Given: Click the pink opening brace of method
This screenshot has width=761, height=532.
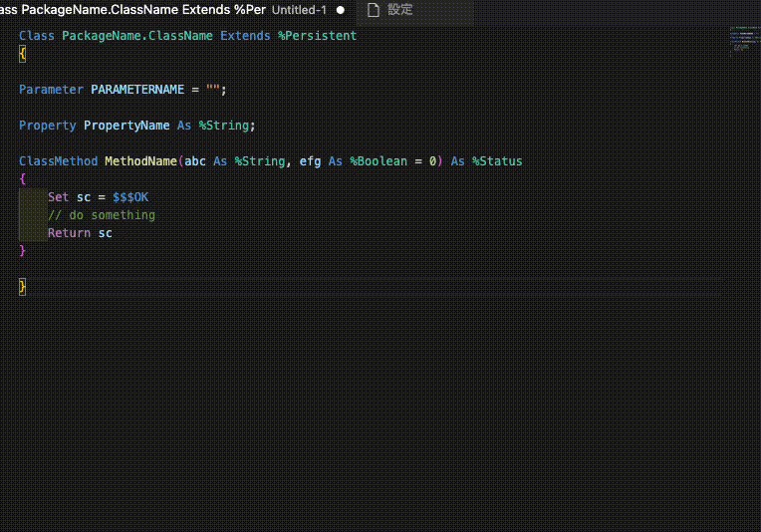Looking at the screenshot, I should click(23, 179).
